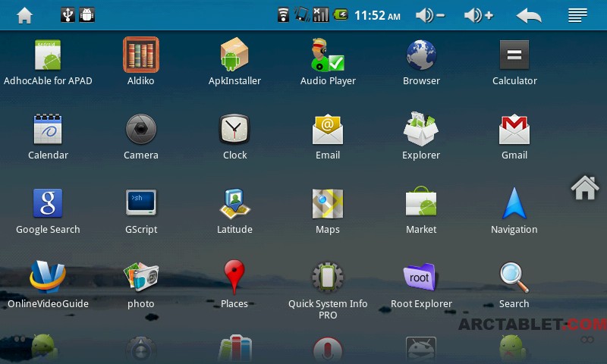Tap the home icon in status bar
607x364 pixels.
tap(24, 15)
